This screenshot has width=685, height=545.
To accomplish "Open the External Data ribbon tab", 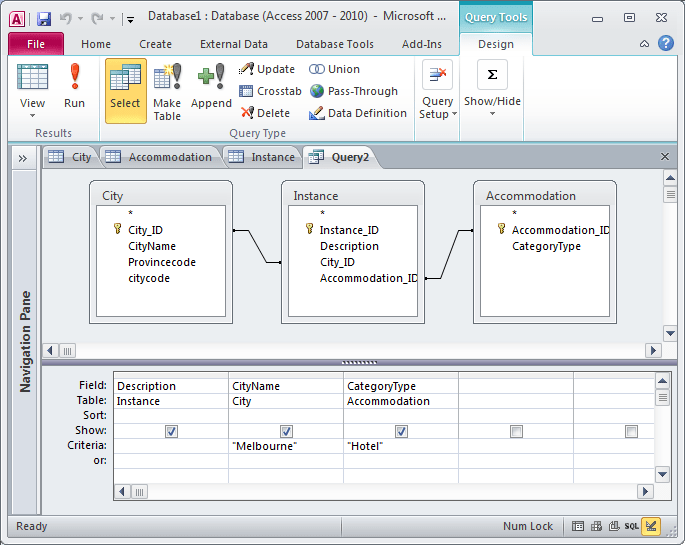I will pos(234,44).
